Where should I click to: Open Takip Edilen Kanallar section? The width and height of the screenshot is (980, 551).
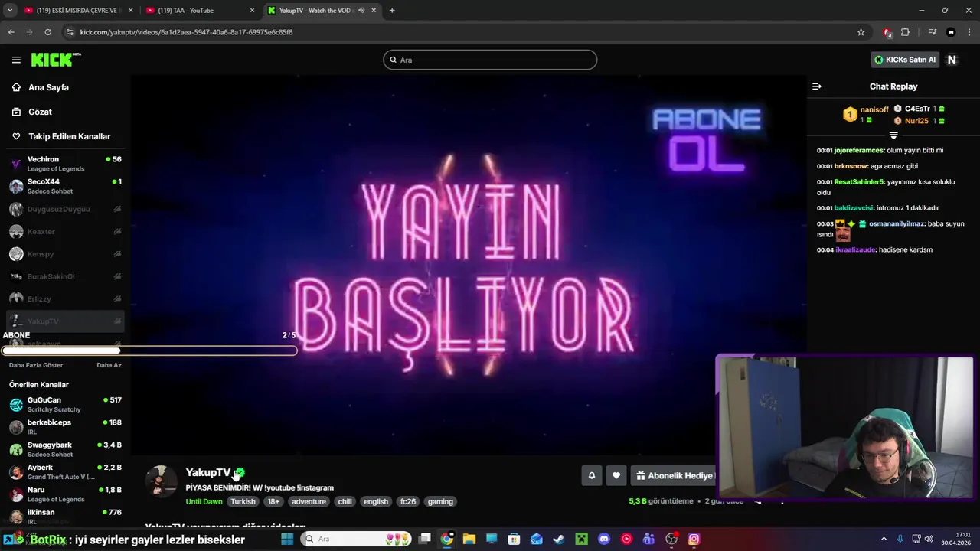[x=69, y=136]
